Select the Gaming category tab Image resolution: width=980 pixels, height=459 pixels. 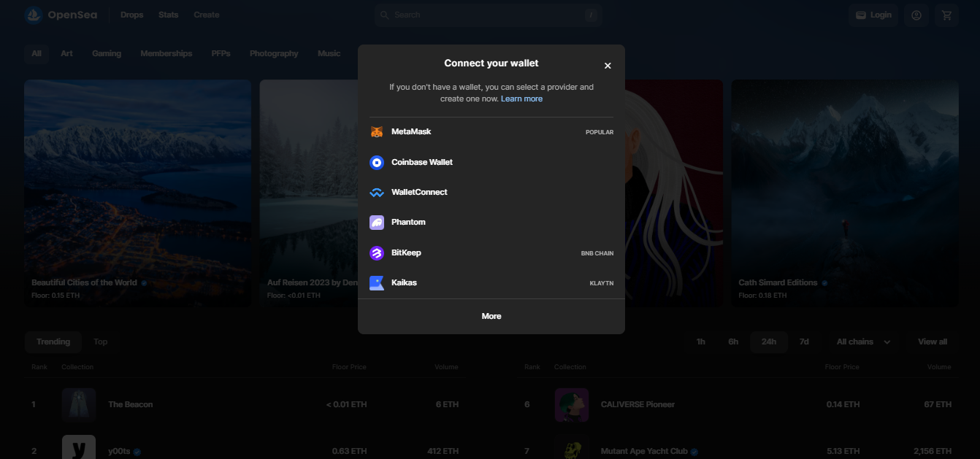[x=107, y=53]
